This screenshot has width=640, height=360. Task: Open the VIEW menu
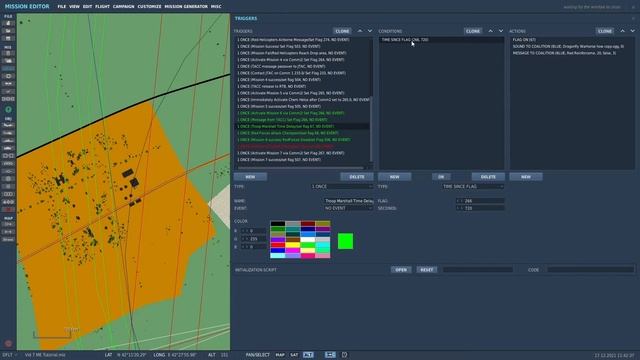click(74, 7)
